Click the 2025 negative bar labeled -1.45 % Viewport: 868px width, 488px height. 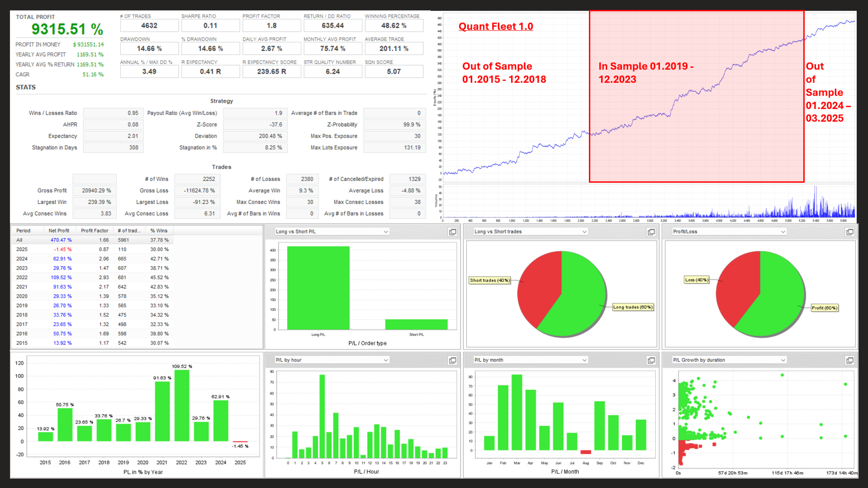pyautogui.click(x=240, y=441)
